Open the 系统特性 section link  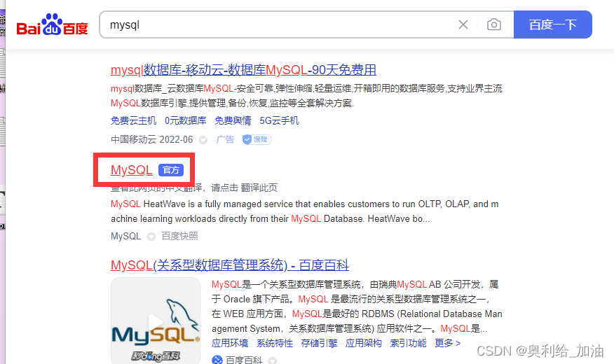point(275,343)
